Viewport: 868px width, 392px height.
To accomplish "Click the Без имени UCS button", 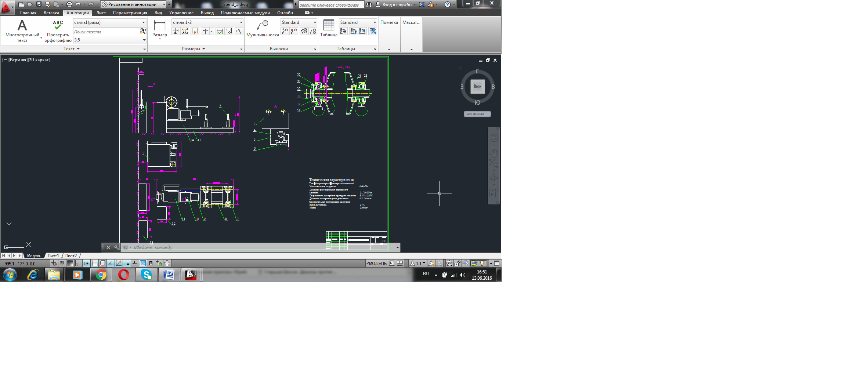I will 477,114.
